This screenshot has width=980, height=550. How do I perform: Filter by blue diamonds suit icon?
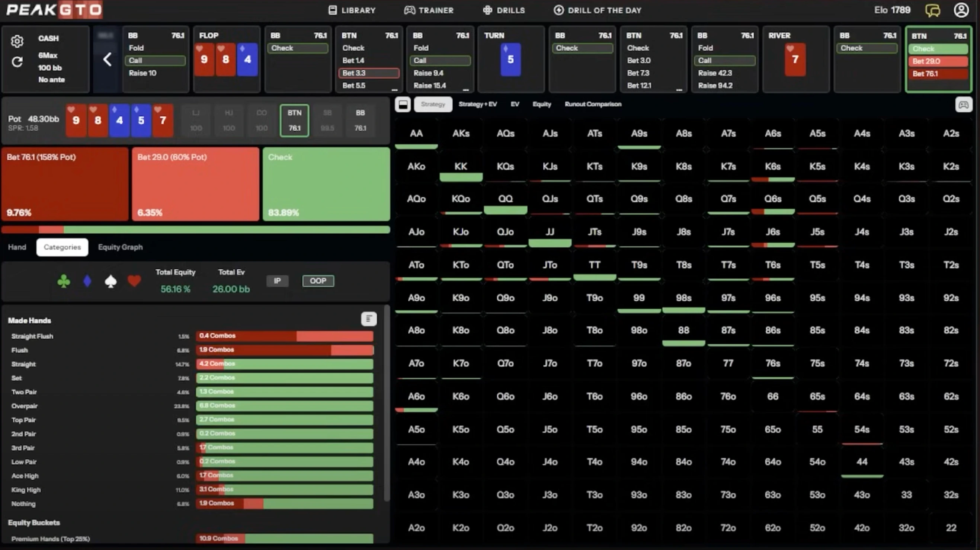pyautogui.click(x=87, y=281)
